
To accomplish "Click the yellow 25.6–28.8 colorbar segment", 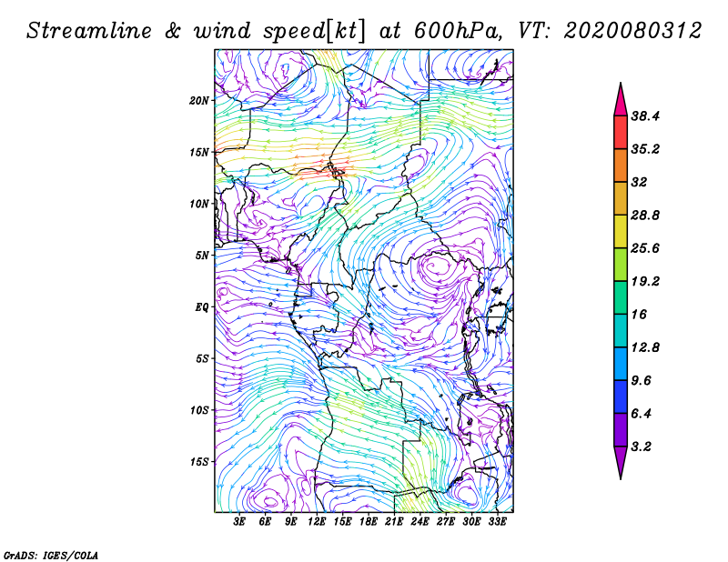I will click(x=621, y=231).
